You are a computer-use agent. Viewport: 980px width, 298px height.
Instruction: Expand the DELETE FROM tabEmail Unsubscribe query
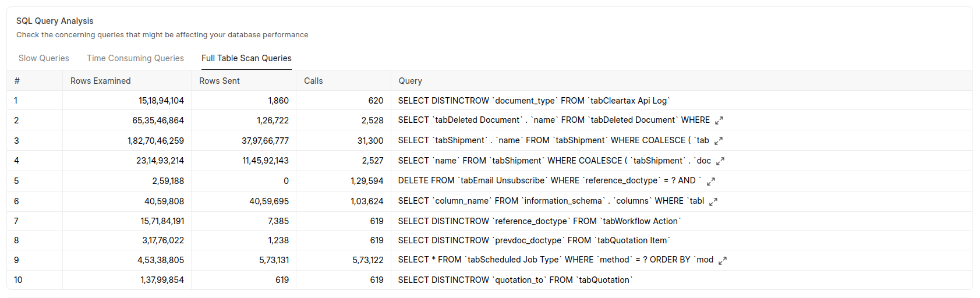(x=711, y=182)
